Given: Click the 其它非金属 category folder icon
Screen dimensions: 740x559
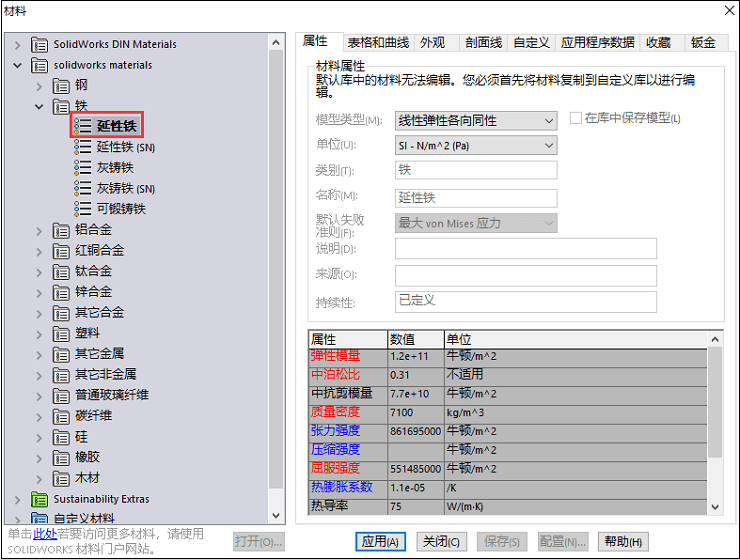Looking at the screenshot, I should point(61,375).
